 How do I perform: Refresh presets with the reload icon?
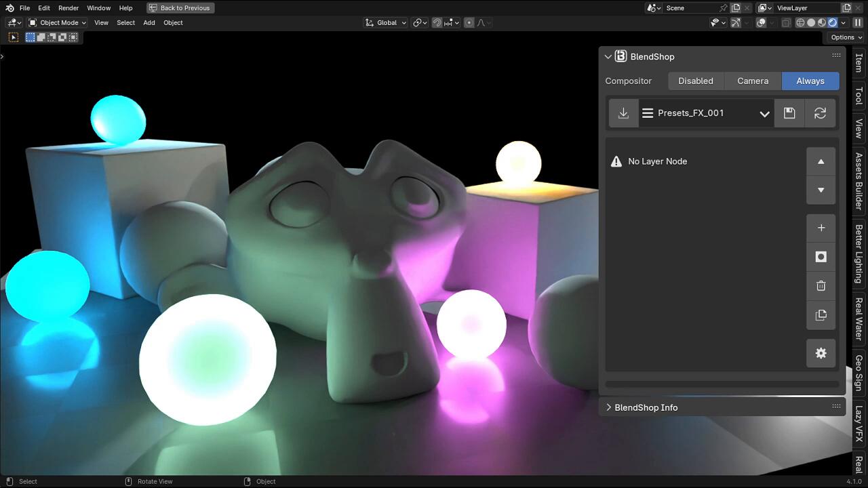[x=820, y=113]
